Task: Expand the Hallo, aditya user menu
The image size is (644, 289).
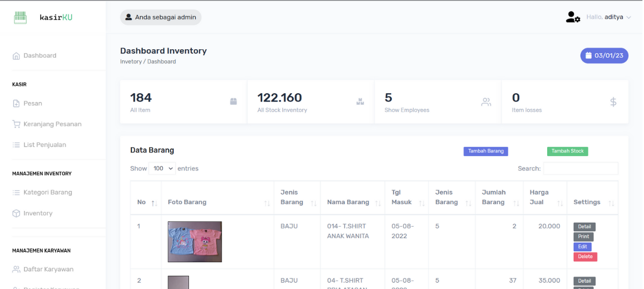Action: 608,17
